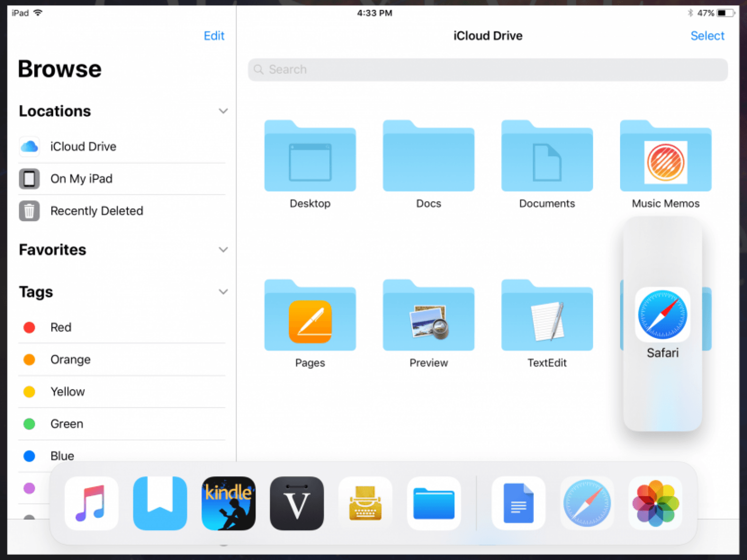This screenshot has height=560, width=747.
Task: Open the Docs folder
Action: (x=428, y=156)
